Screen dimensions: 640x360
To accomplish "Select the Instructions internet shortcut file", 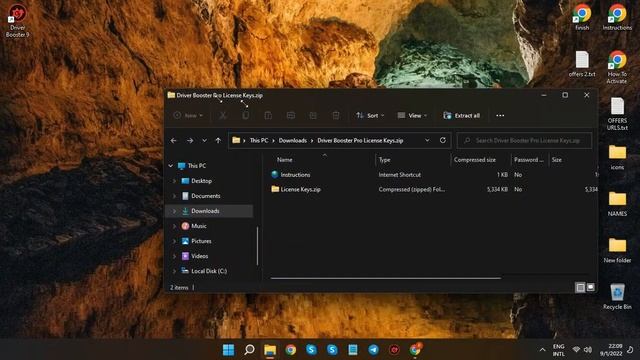I will click(x=295, y=175).
